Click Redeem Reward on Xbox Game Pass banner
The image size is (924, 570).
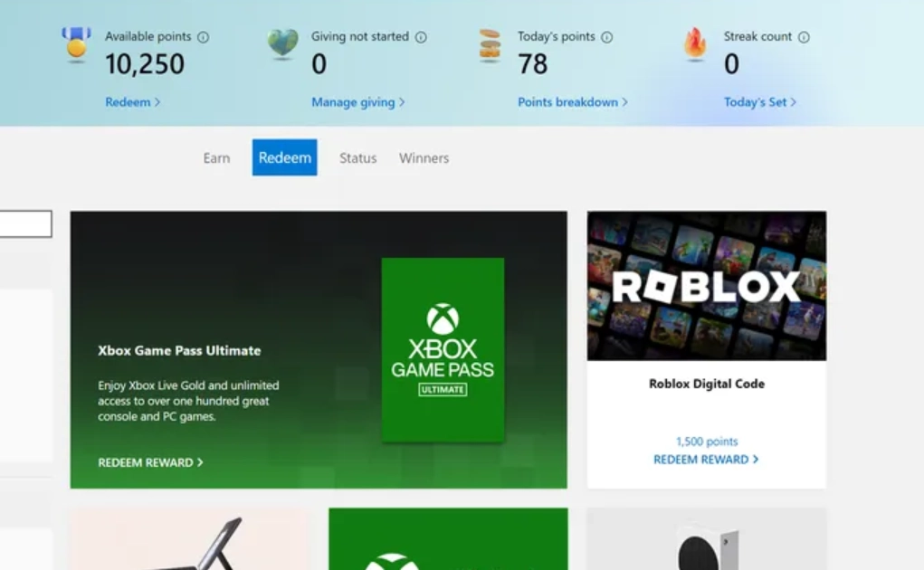tap(150, 462)
